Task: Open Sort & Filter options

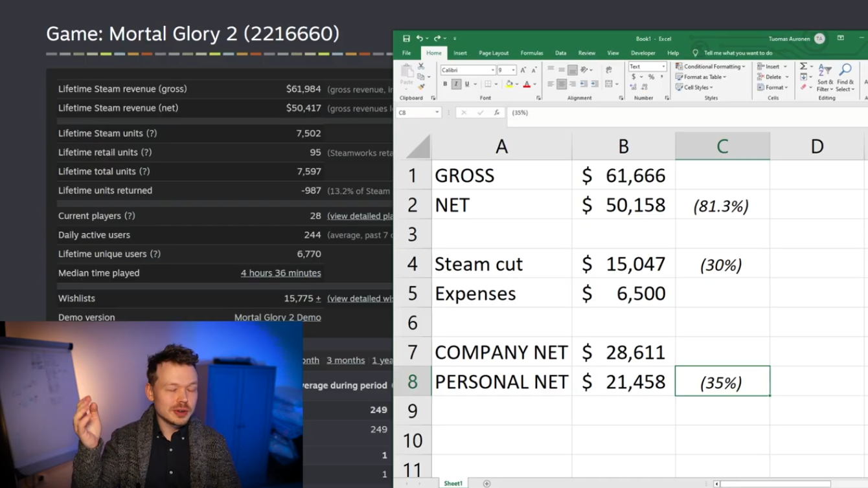Action: click(x=825, y=77)
